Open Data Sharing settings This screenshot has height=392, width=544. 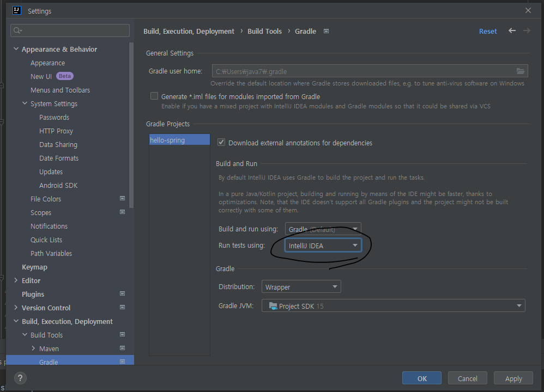click(x=58, y=144)
